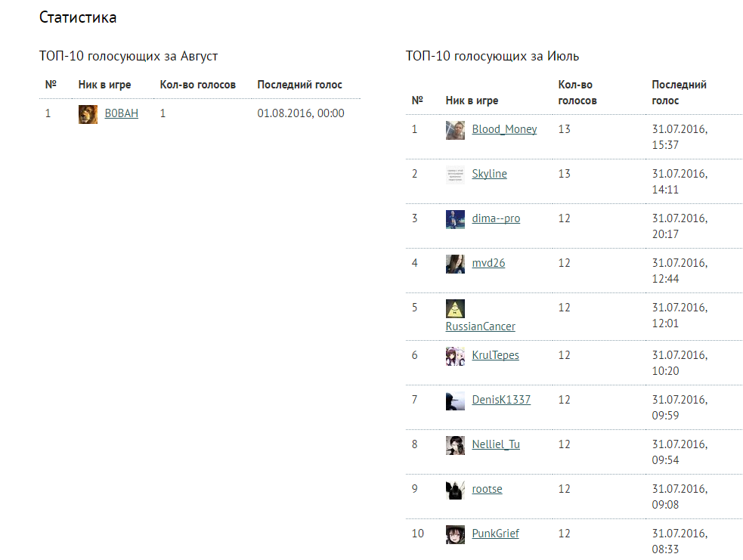The image size is (743, 560).
Task: Visit the Skyline player page
Action: click(490, 174)
